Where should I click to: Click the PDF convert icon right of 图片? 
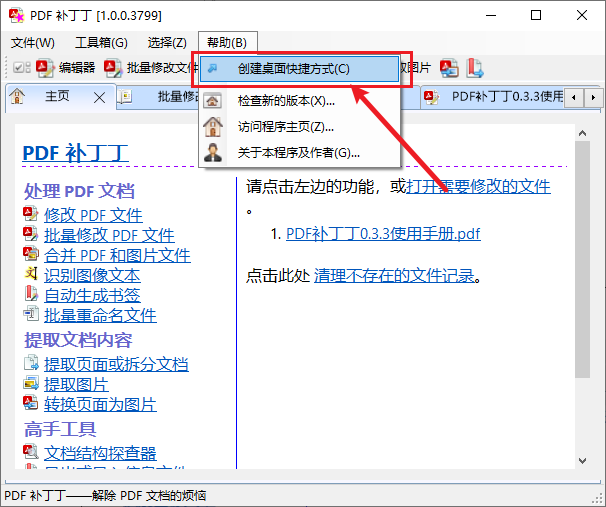[449, 68]
